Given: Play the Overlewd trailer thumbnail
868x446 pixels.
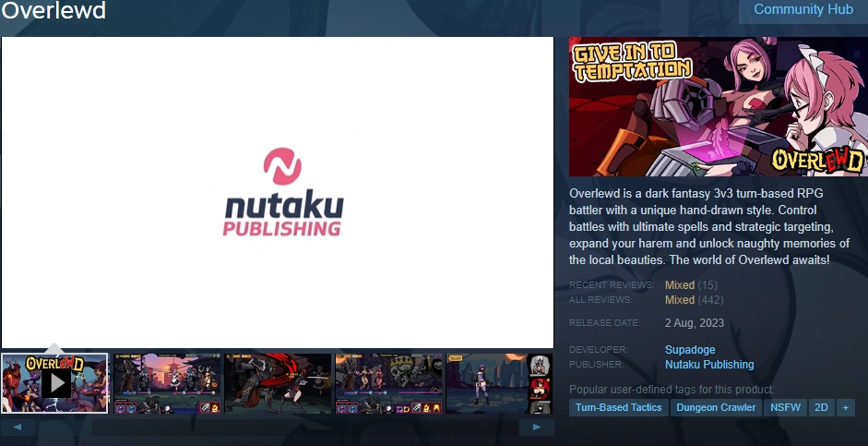Looking at the screenshot, I should 54,383.
